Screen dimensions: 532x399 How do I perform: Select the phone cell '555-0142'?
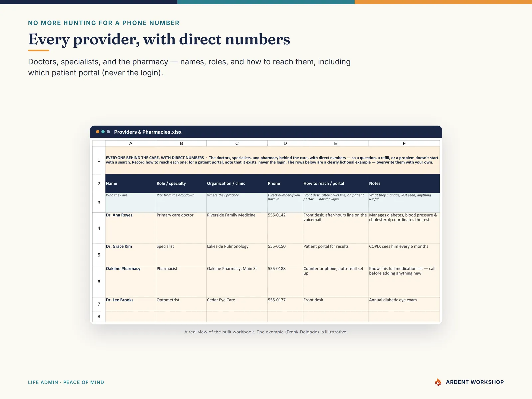pyautogui.click(x=285, y=228)
